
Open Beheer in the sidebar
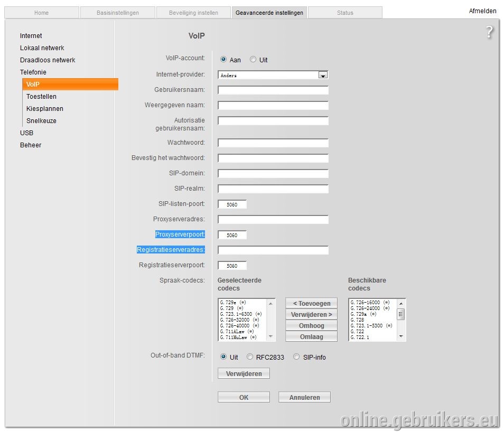click(x=31, y=145)
